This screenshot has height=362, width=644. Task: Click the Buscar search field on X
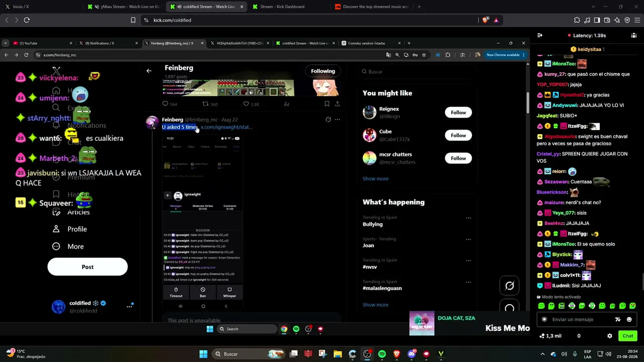click(x=418, y=71)
